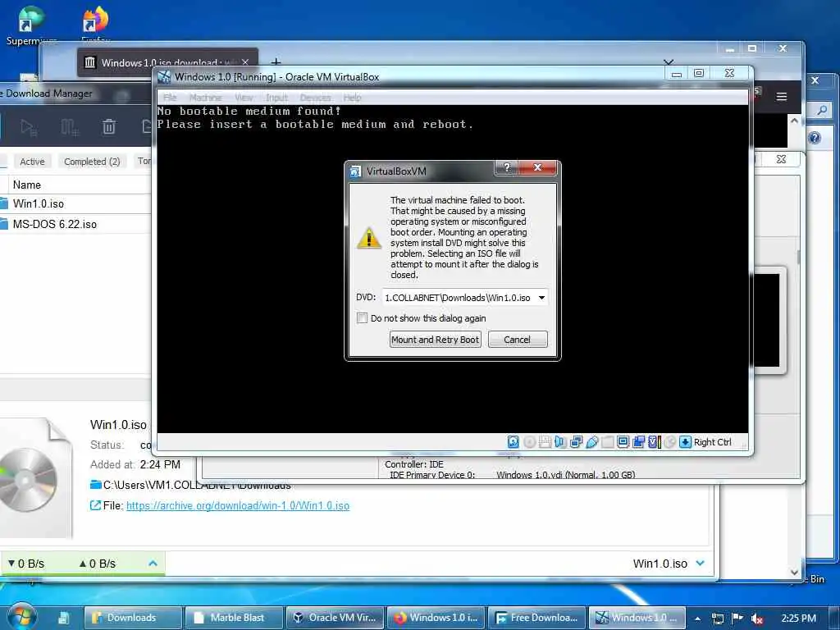Viewport: 840px width, 630px height.
Task: Click the audio speaker indicator in VirtualBox status bar
Action: click(560, 442)
